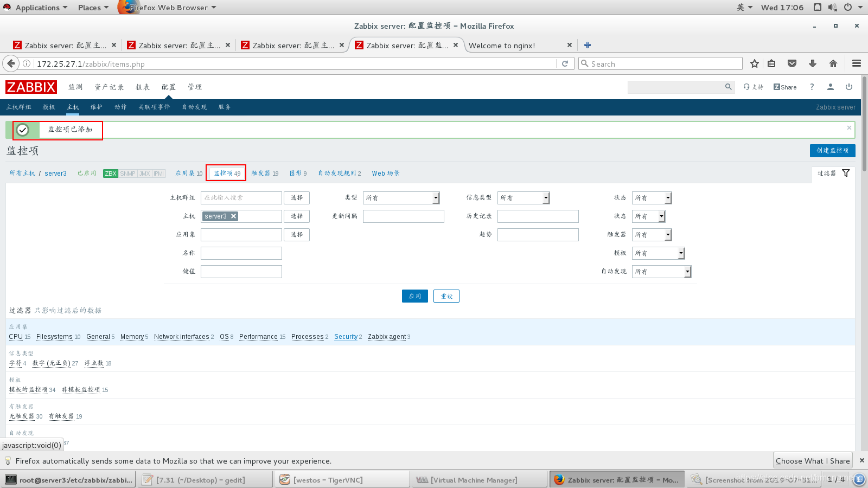Click the Zabbix search magnifier icon
The height and width of the screenshot is (488, 868).
(729, 87)
